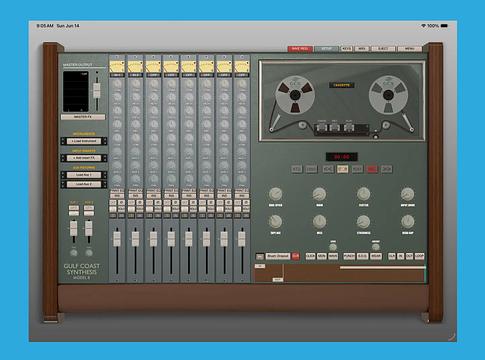Click the resize grip in bottom-right window corner

click(452, 337)
